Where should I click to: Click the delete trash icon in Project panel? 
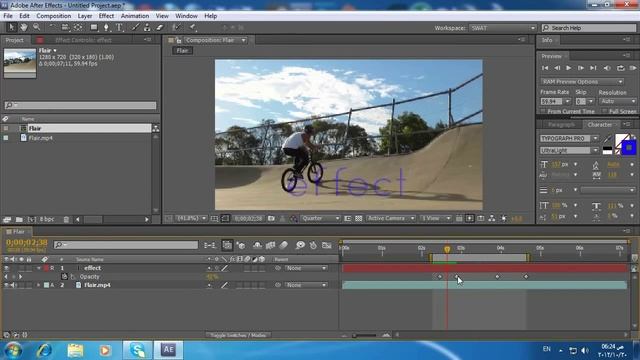(66, 220)
